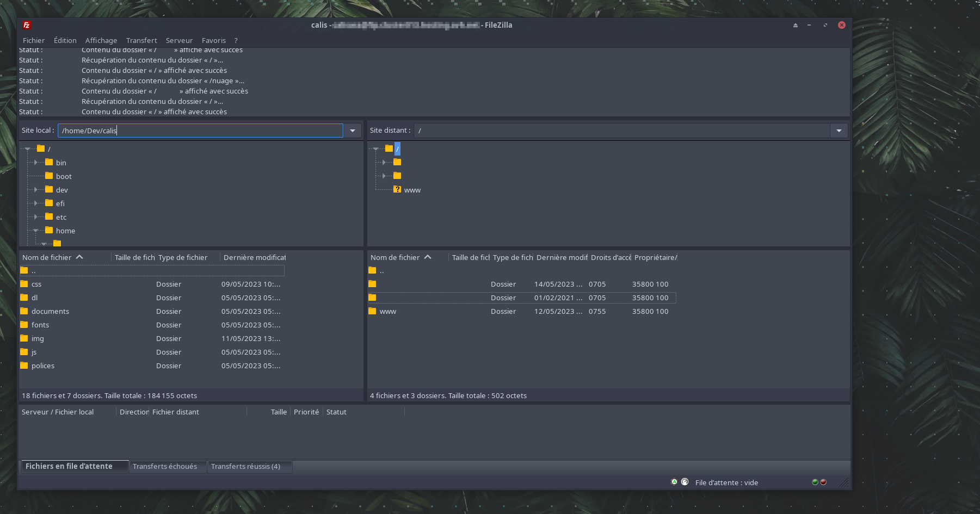This screenshot has height=514, width=980.
Task: Open the Serveur menu
Action: click(x=179, y=40)
